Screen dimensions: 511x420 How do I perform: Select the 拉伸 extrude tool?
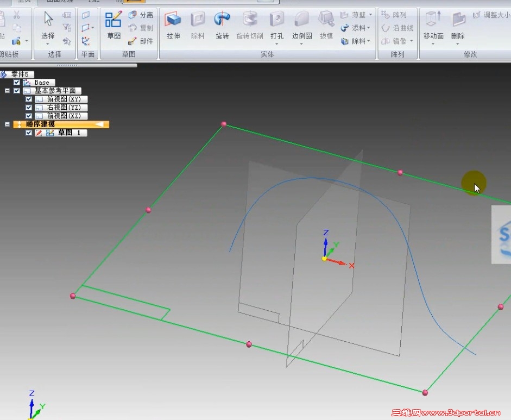pos(173,26)
